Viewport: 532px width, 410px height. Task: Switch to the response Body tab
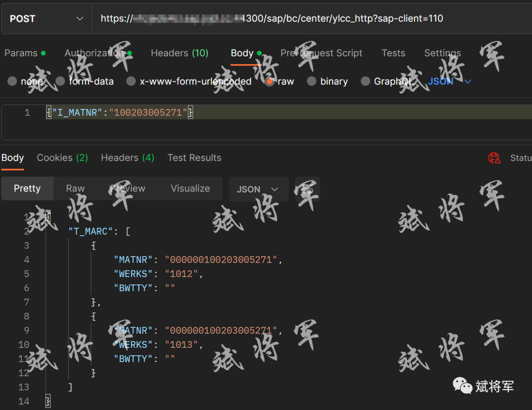point(12,158)
